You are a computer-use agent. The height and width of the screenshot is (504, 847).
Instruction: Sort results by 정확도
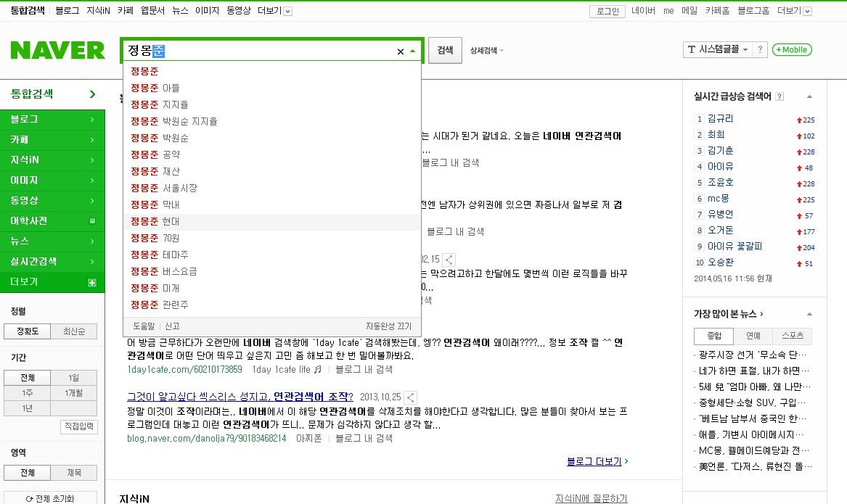point(28,331)
